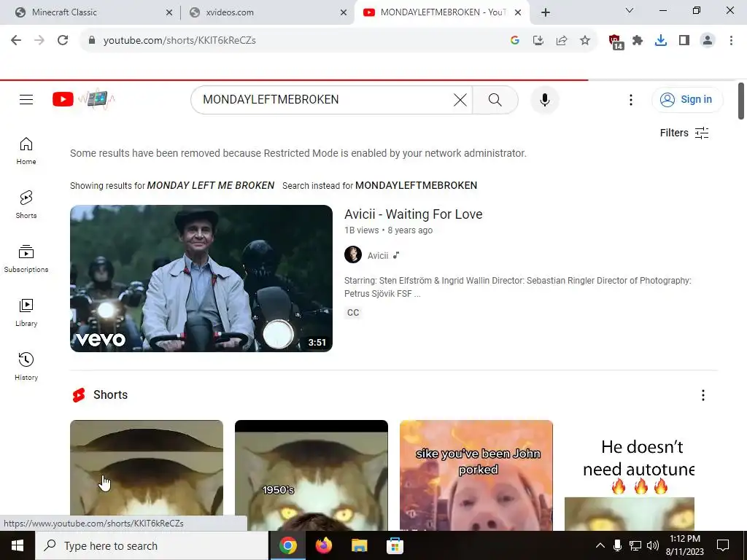Share this page icon

pyautogui.click(x=562, y=41)
